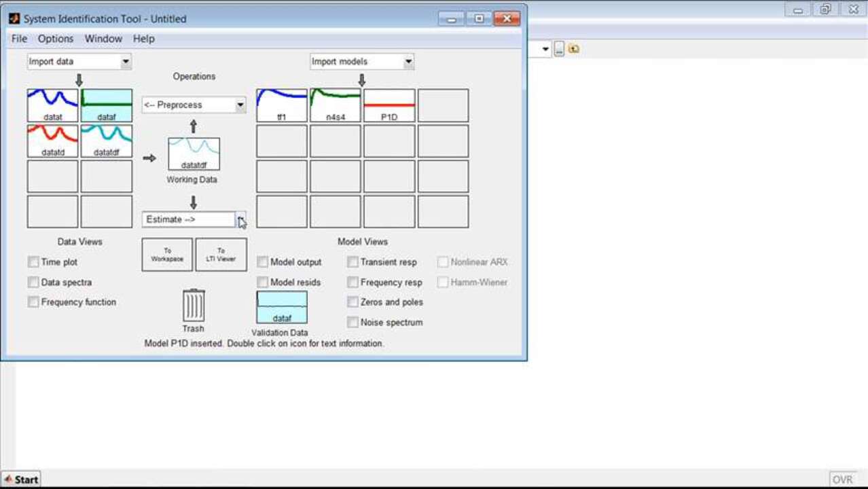Click the datatdf data set icon
Viewport: 868px width, 489px height.
click(107, 141)
